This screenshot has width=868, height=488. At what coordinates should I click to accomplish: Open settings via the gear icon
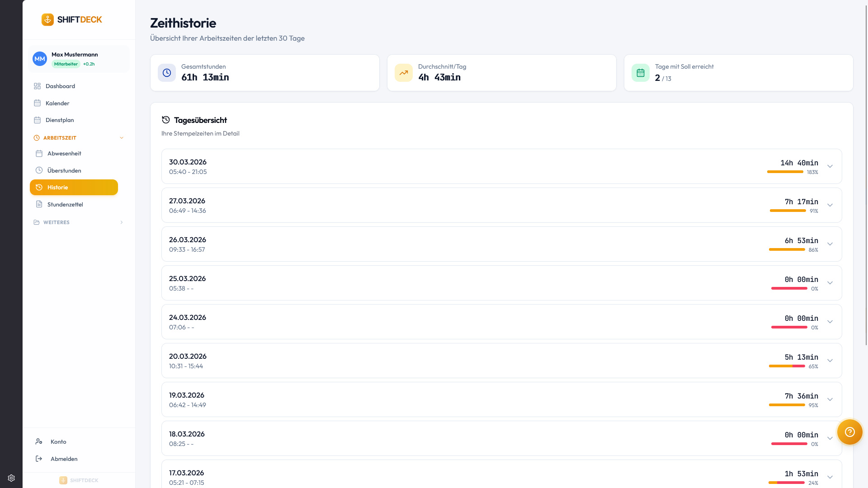[x=11, y=478]
